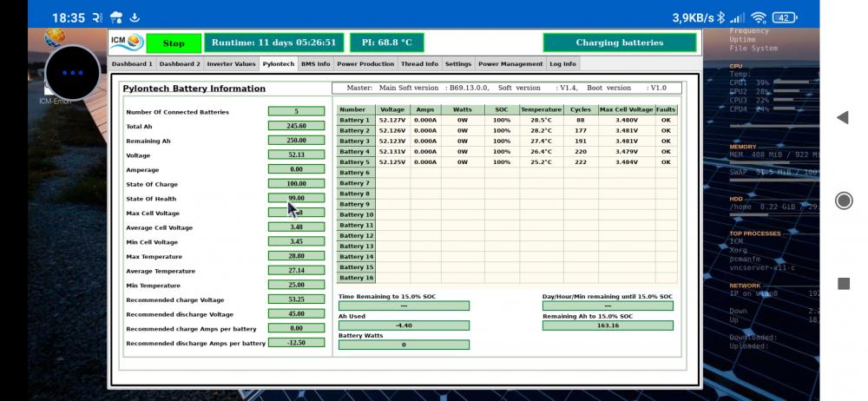Screen dimensions: 868x401
Task: Click the Remaining Ah value 250.00
Action: pyautogui.click(x=296, y=140)
